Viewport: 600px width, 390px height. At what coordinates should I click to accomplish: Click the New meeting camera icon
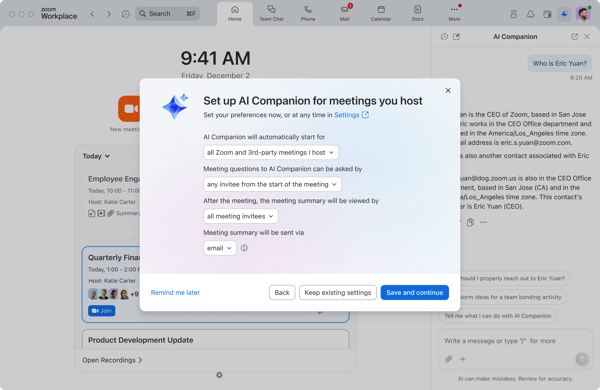point(129,109)
